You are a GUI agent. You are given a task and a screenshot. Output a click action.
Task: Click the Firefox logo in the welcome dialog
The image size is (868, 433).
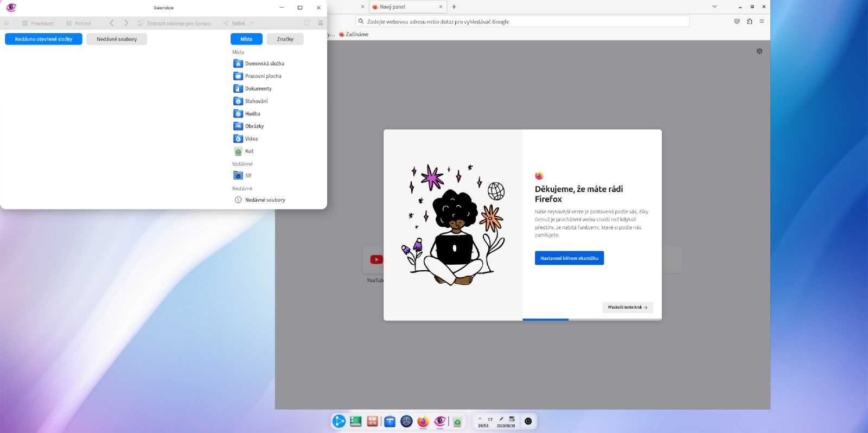(x=539, y=176)
